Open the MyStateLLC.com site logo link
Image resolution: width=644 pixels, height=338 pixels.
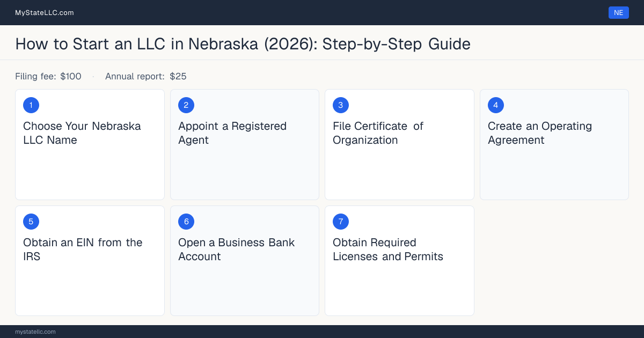tap(45, 12)
